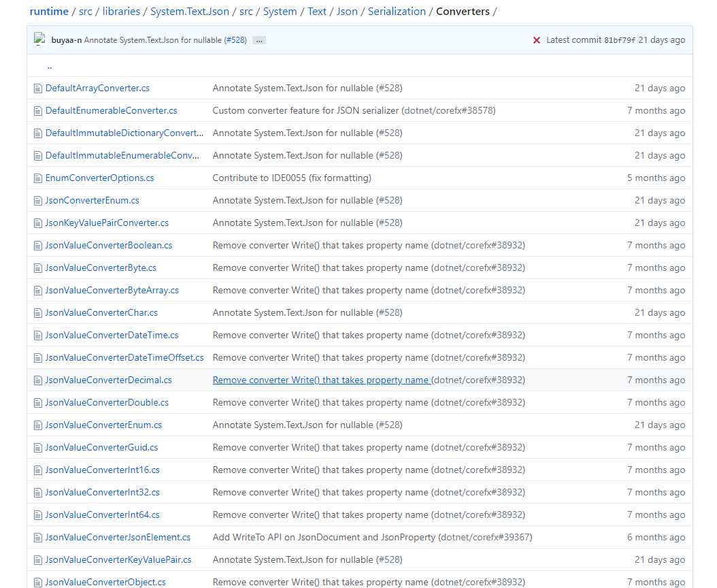Click buyaa-n avatar image
Image resolution: width=717 pixels, height=588 pixels.
(x=39, y=39)
